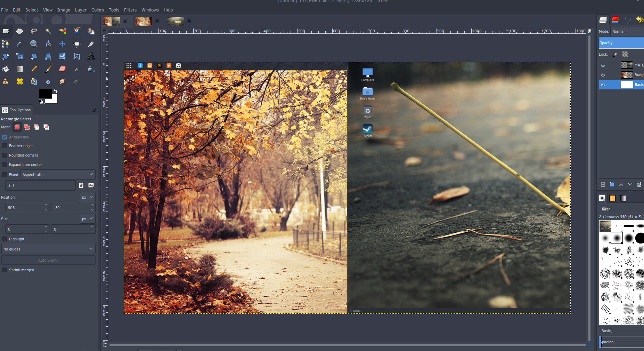This screenshot has height=351, width=644.
Task: Open the Layer menu
Action: (81, 10)
